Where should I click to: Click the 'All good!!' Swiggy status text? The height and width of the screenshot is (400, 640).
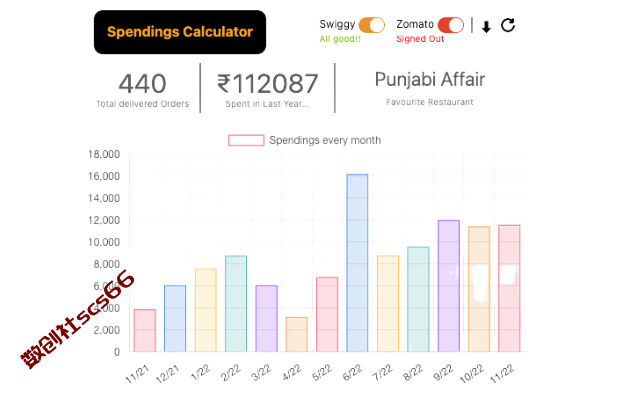[x=340, y=39]
